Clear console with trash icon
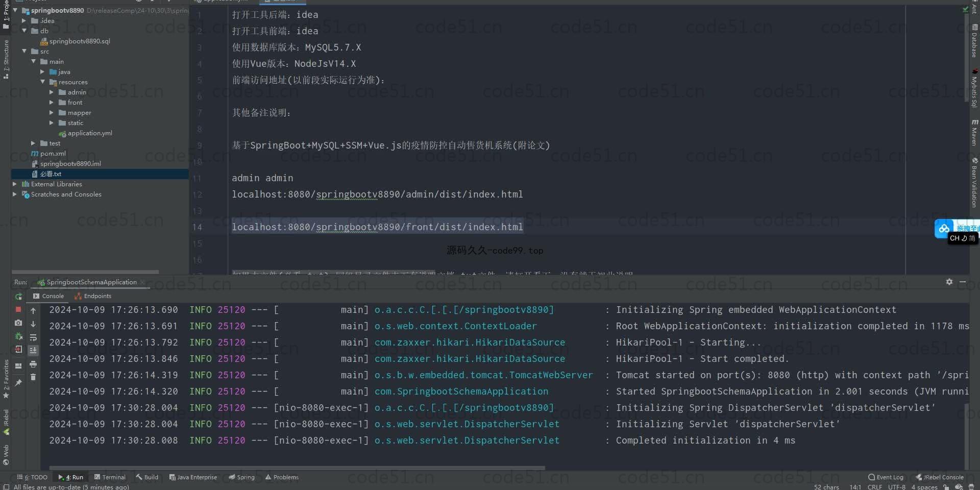Image resolution: width=980 pixels, height=490 pixels. 33,377
